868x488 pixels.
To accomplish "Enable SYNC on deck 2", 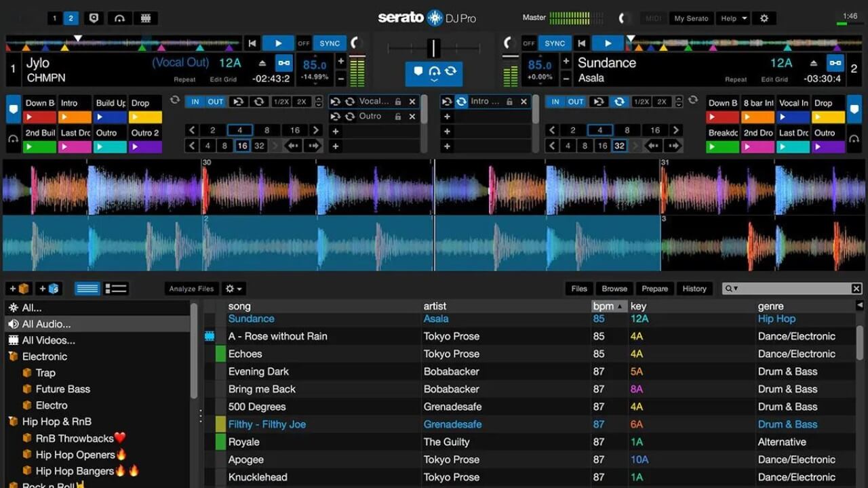I will pyautogui.click(x=555, y=43).
